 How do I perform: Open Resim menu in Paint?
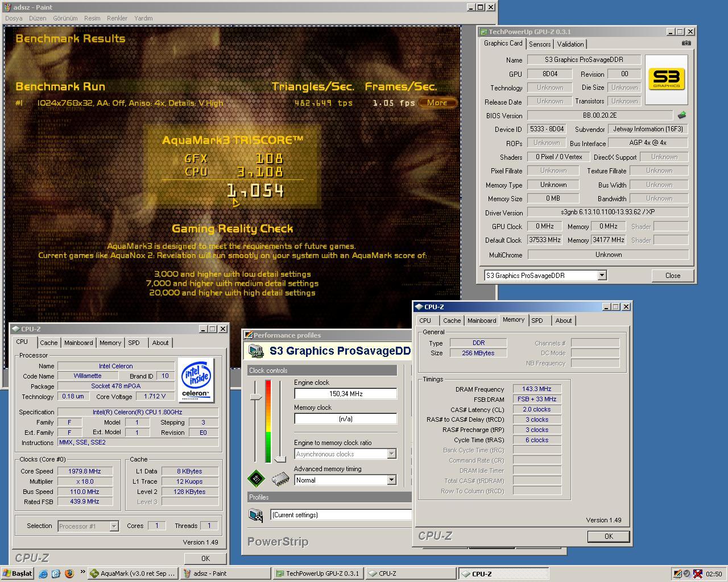pos(92,18)
